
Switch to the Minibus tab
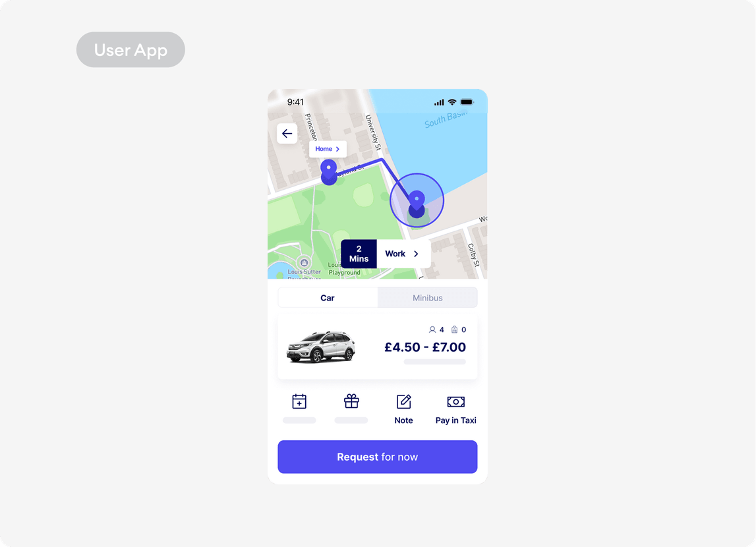[x=427, y=298]
